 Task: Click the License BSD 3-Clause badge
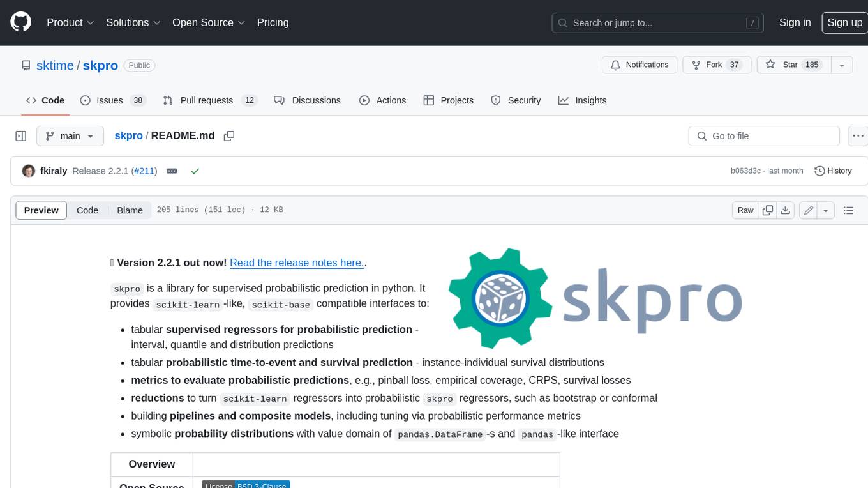[246, 484]
